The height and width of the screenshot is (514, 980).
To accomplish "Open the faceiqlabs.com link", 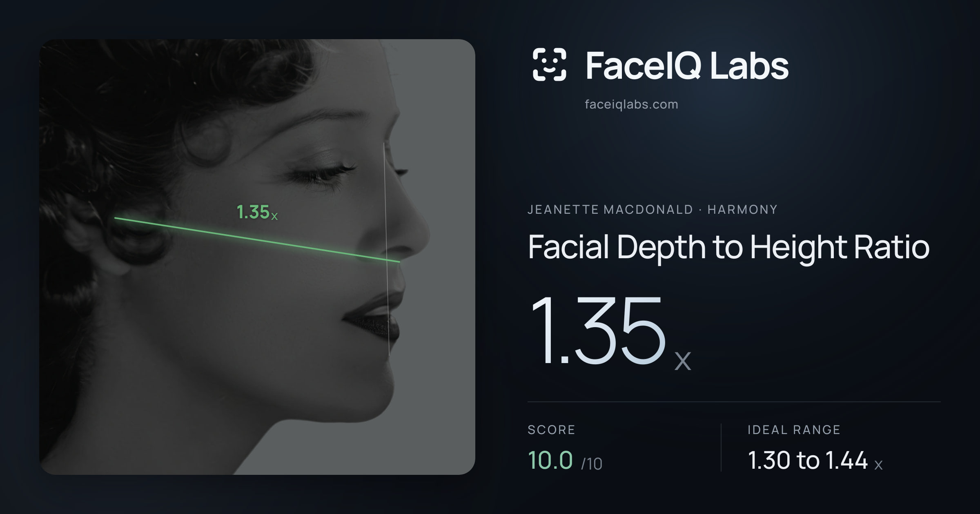I will click(x=631, y=104).
